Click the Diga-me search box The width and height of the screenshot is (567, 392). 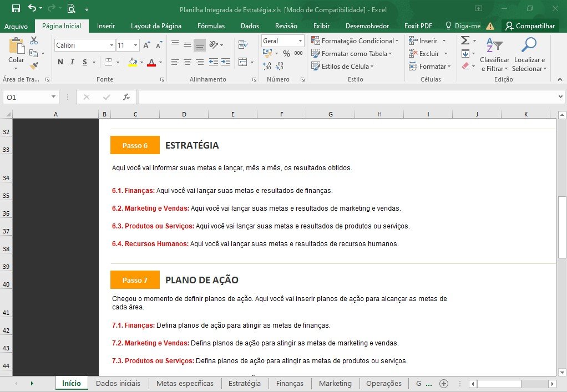coord(463,26)
